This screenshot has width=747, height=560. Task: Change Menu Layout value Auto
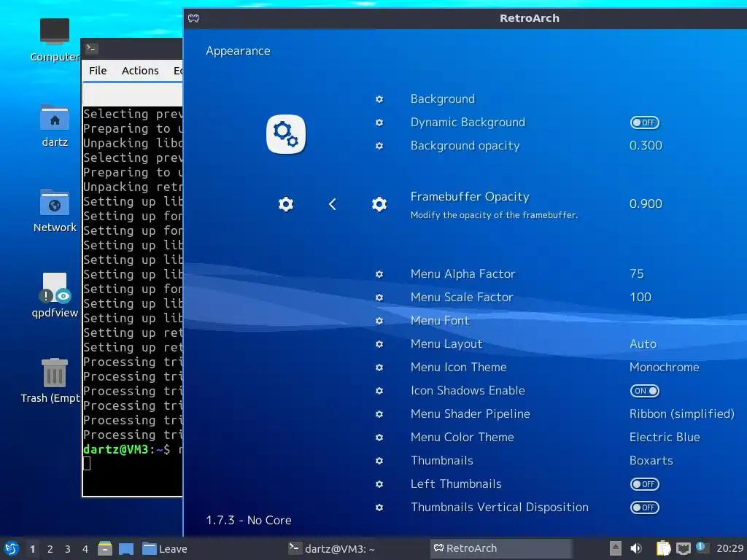[643, 344]
